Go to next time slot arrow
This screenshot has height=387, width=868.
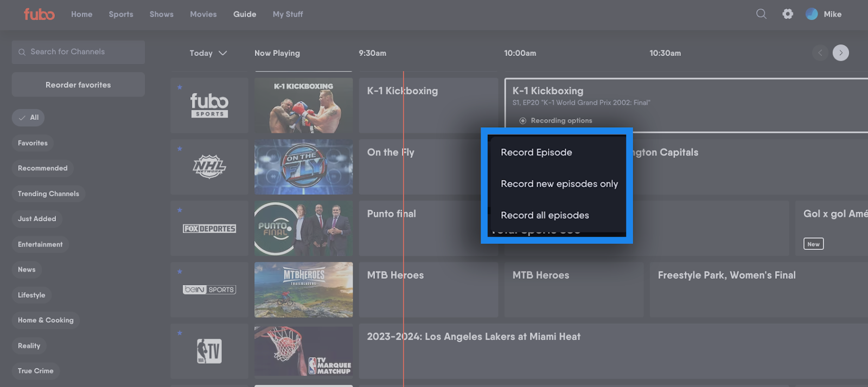pyautogui.click(x=841, y=53)
